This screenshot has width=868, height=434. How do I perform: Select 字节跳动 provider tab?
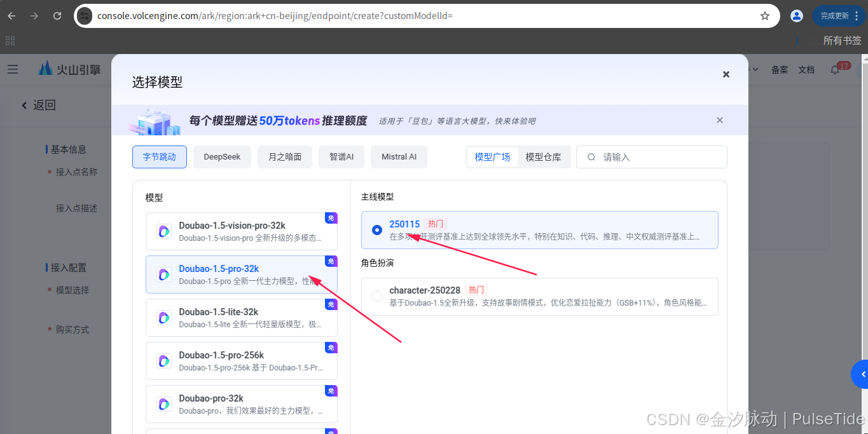coord(160,157)
